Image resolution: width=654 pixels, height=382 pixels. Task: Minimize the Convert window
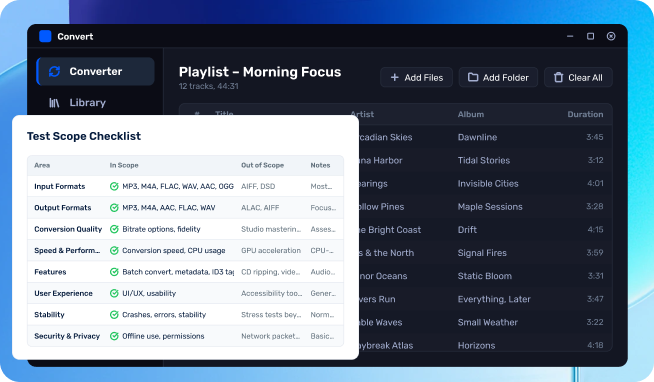570,36
